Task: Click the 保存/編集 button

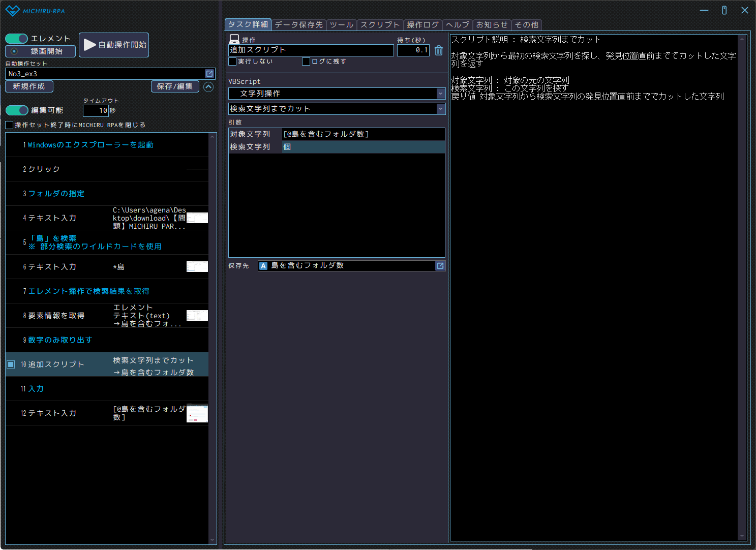Action: tap(174, 86)
